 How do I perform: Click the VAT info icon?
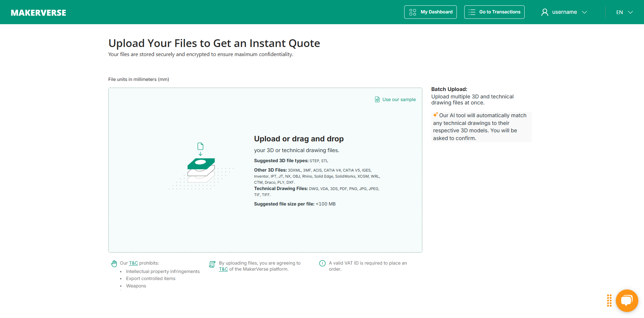[x=322, y=263]
